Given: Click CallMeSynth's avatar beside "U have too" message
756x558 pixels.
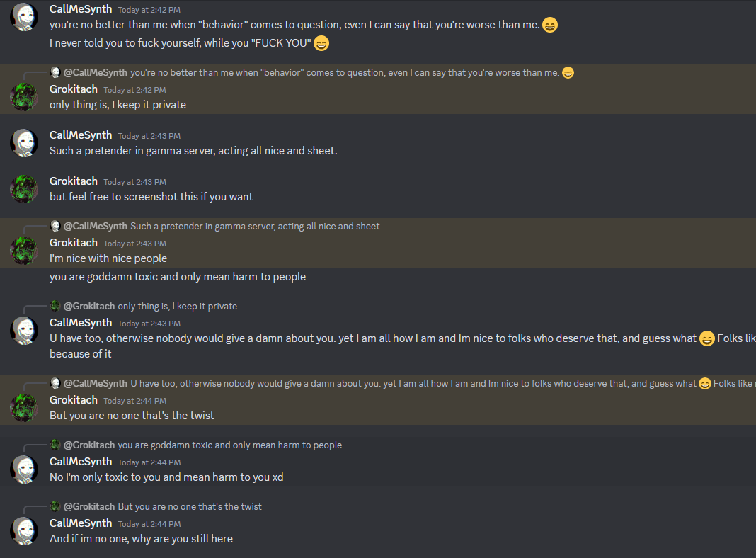Looking at the screenshot, I should coord(23,330).
